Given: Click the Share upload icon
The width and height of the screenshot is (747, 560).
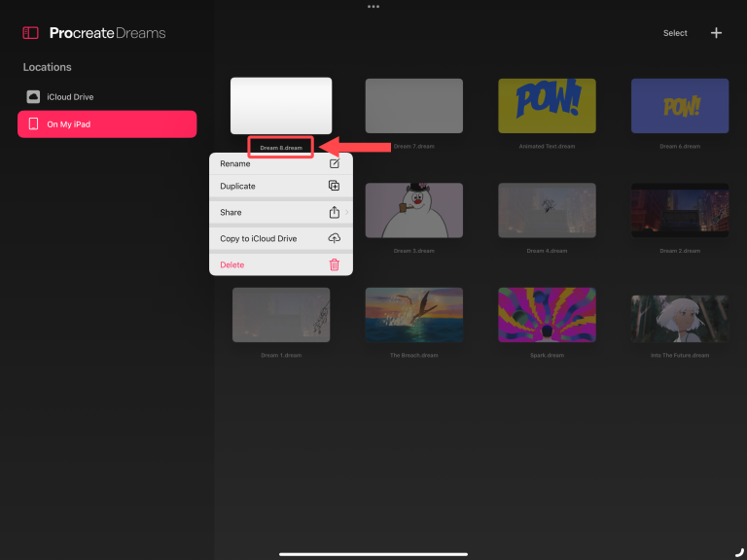Looking at the screenshot, I should [335, 212].
